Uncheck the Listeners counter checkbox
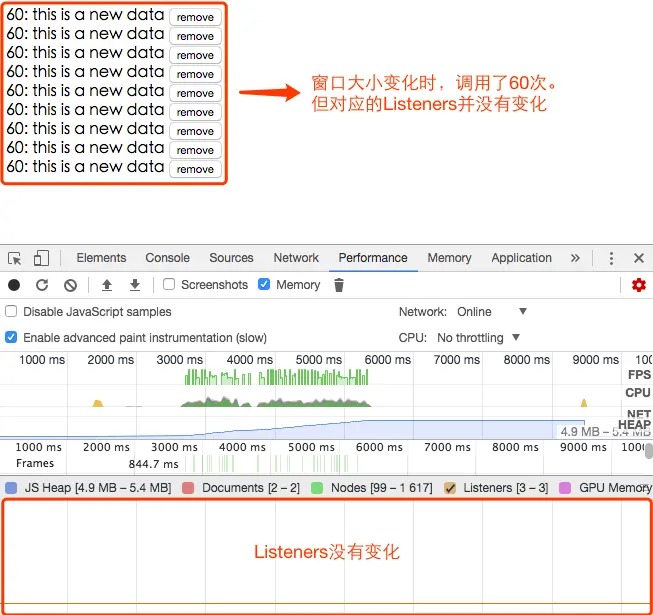This screenshot has height=615, width=653. coord(450,488)
